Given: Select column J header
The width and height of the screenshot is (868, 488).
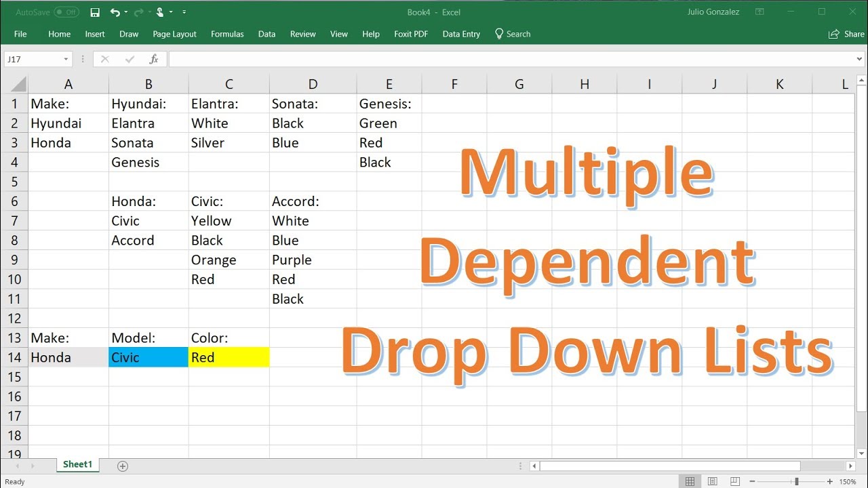Looking at the screenshot, I should pyautogui.click(x=715, y=84).
